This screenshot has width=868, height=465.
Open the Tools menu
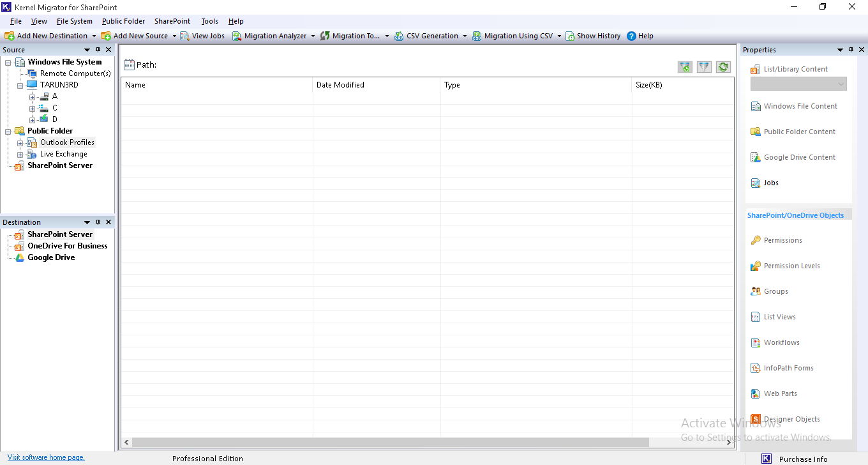point(210,21)
